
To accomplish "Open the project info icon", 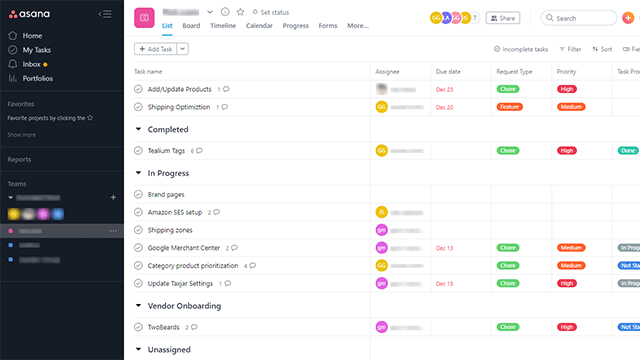I will (225, 12).
